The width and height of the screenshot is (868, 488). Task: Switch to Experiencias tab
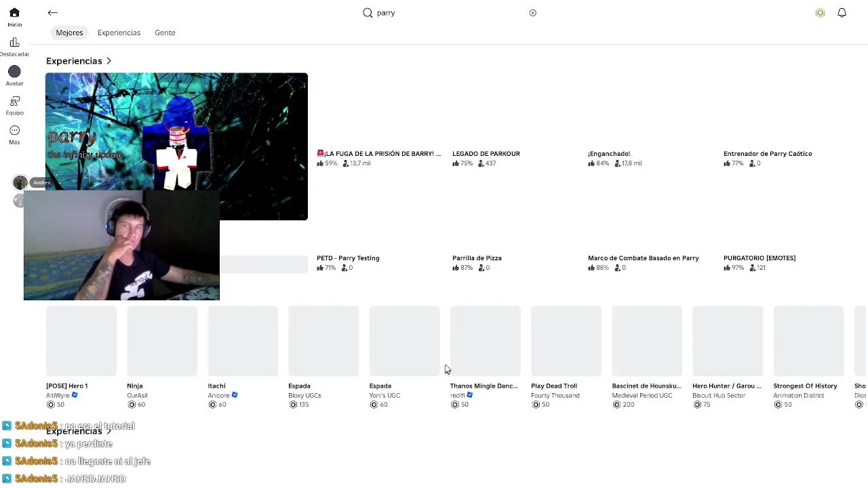pos(119,33)
